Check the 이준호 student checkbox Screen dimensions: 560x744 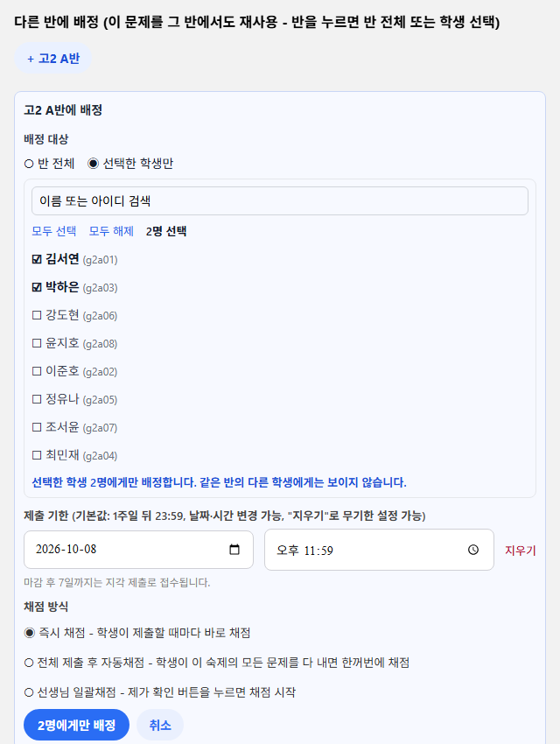[37, 371]
